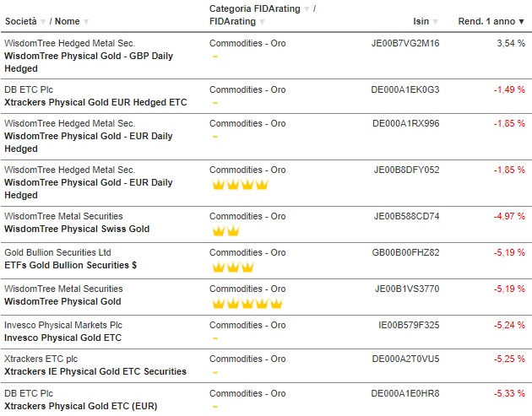Click the -5,24 % return value
This screenshot has width=532, height=416.
[509, 325]
